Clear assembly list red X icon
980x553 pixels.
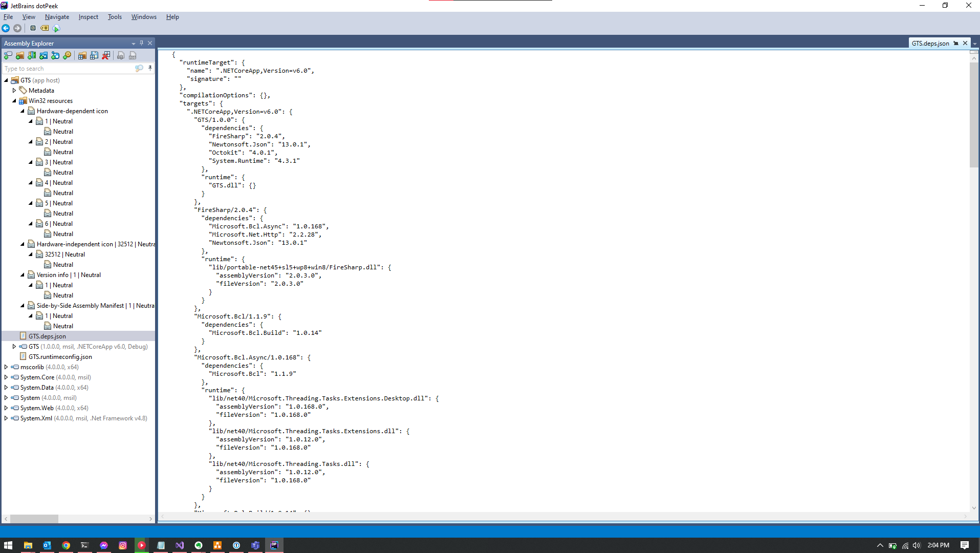[x=106, y=55]
